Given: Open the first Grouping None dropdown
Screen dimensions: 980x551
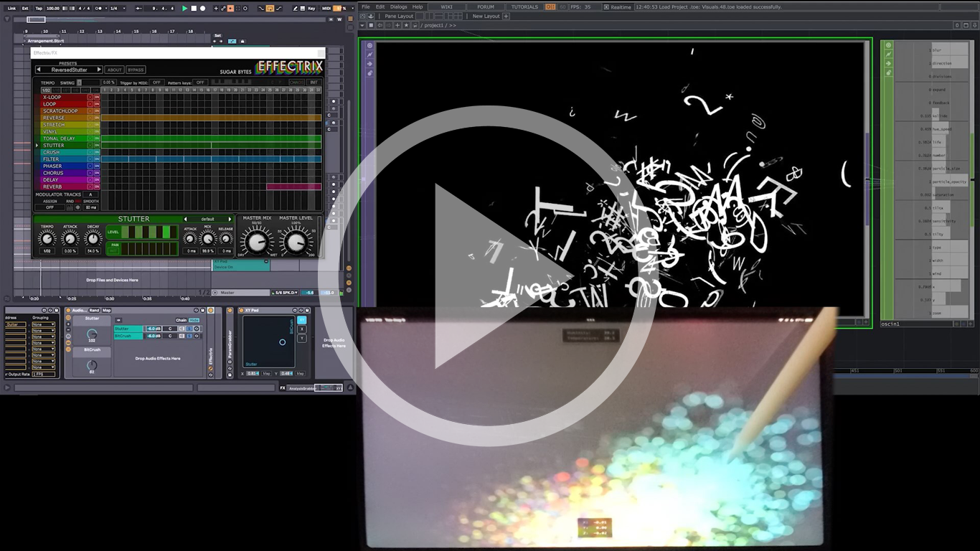Looking at the screenshot, I should pyautogui.click(x=43, y=324).
